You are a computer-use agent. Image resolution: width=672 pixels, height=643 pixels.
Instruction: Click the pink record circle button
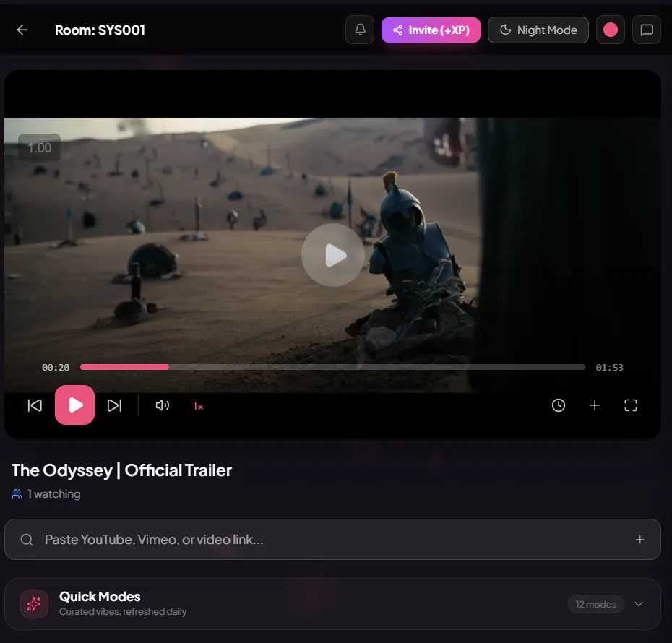pyautogui.click(x=611, y=30)
